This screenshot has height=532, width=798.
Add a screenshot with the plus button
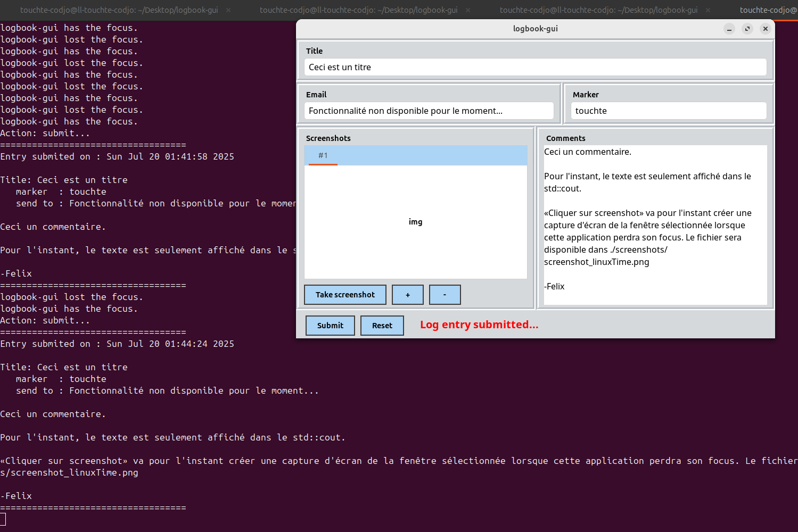[x=408, y=295]
